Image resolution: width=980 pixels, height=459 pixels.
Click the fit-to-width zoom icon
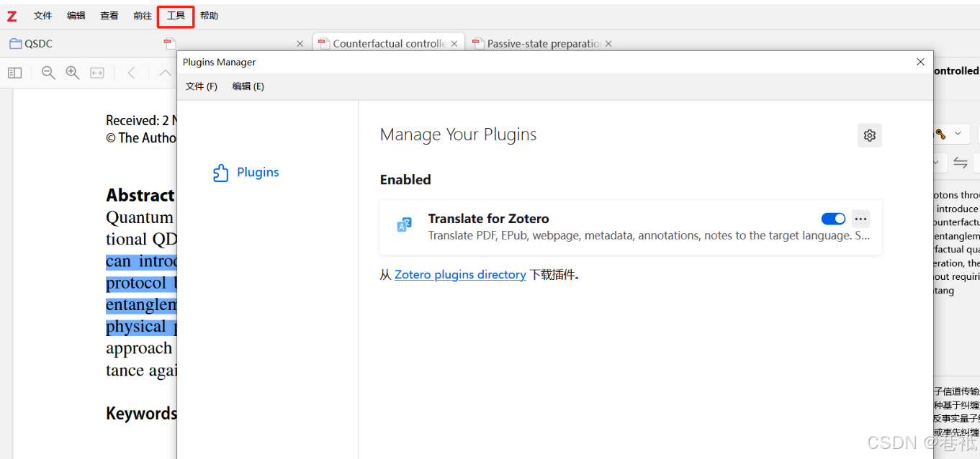click(96, 73)
